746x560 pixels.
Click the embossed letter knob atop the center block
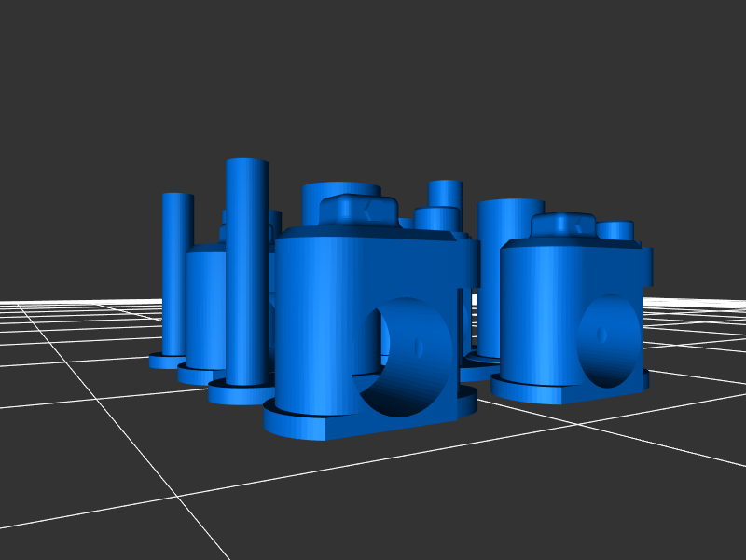pos(358,210)
